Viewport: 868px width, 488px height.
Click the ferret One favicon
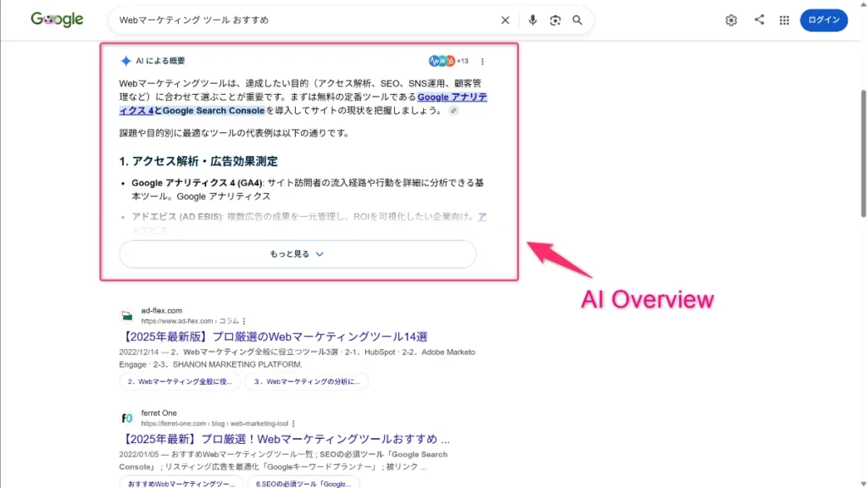pyautogui.click(x=127, y=419)
